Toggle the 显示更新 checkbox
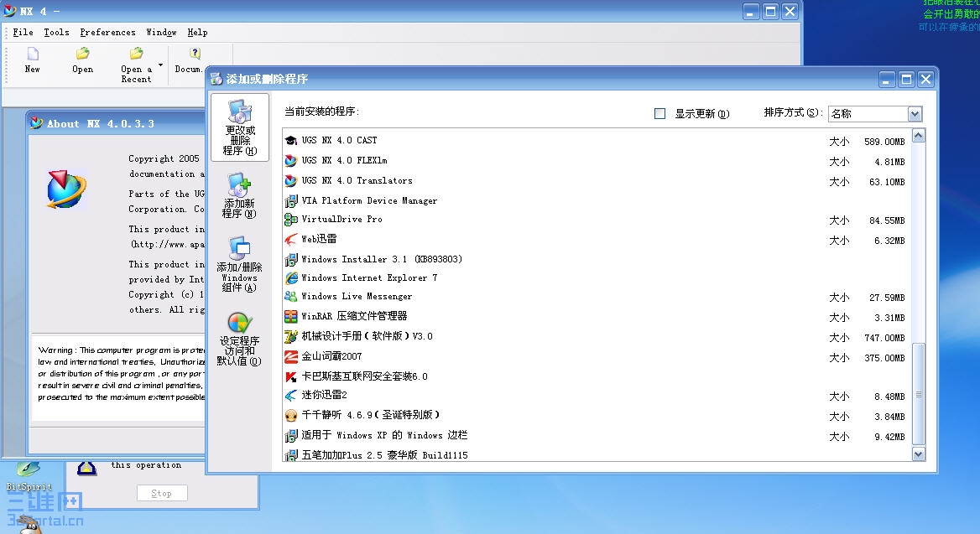The height and width of the screenshot is (534, 980). click(659, 114)
